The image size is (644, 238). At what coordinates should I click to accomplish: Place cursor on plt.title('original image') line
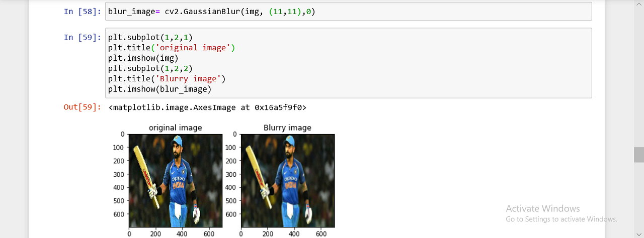172,48
